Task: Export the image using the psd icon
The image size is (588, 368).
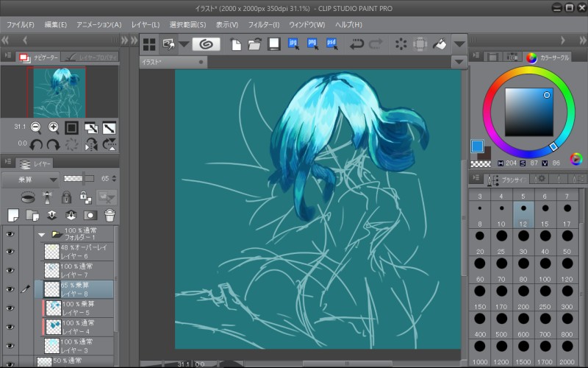Action: tap(331, 44)
